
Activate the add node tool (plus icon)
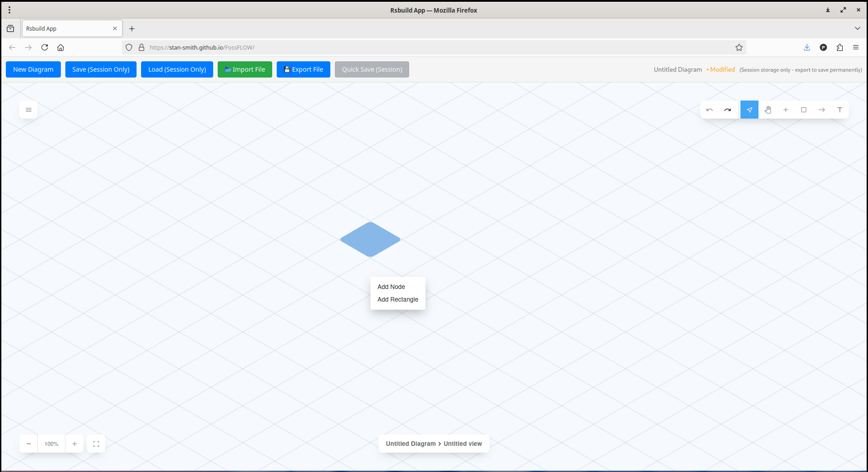click(x=786, y=110)
